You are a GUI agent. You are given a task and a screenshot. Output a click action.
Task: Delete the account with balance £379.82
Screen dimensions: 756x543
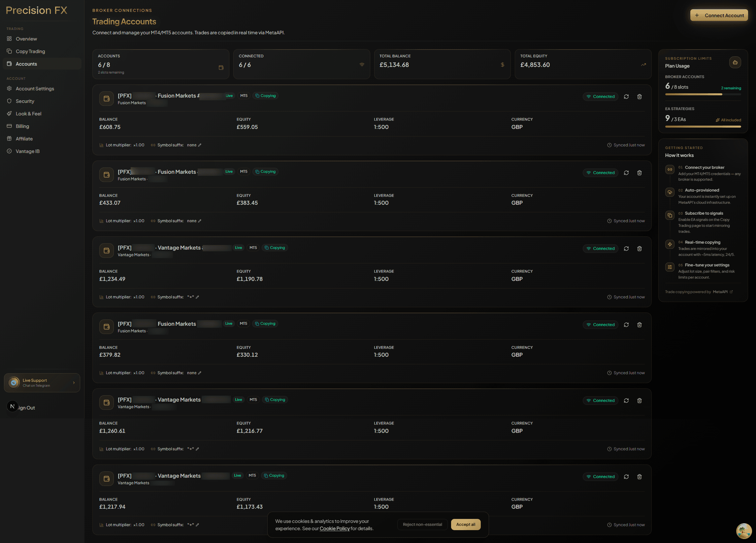click(639, 324)
